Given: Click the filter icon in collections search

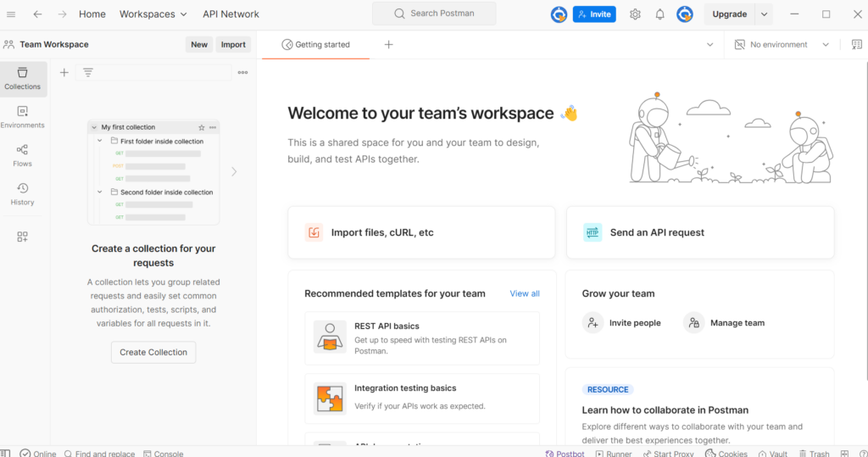Looking at the screenshot, I should click(x=88, y=72).
